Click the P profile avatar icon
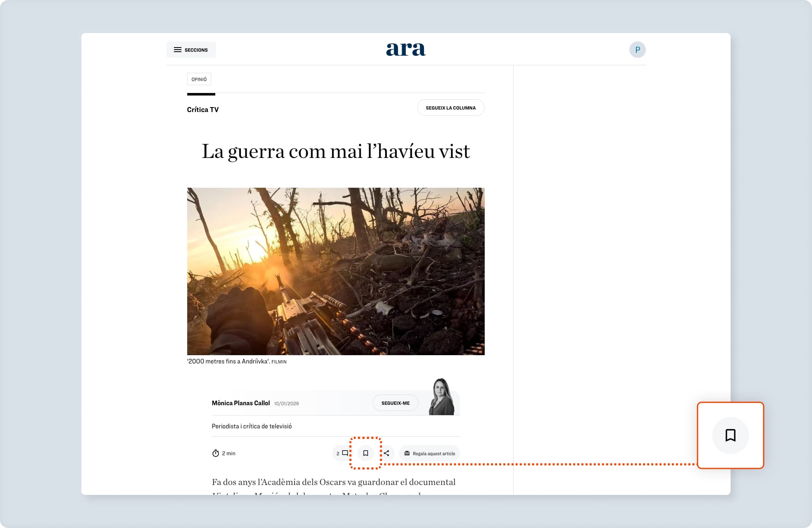The width and height of the screenshot is (812, 528). pyautogui.click(x=638, y=49)
